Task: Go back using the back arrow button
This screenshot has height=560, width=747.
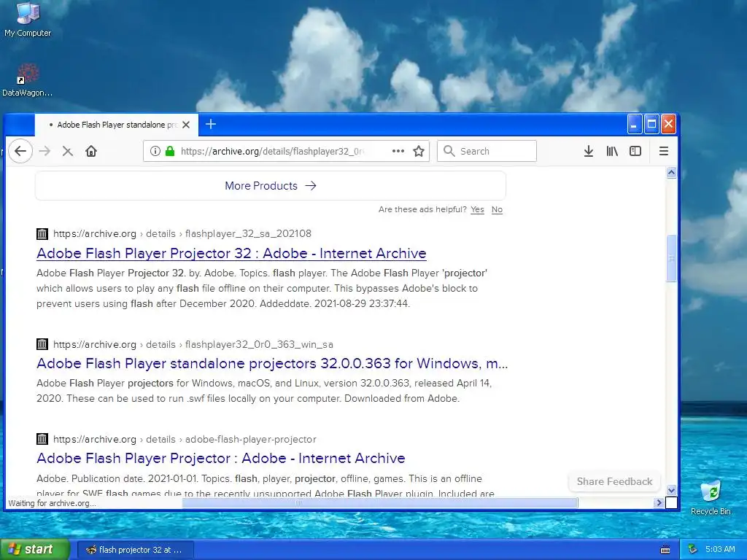Action: pyautogui.click(x=20, y=152)
